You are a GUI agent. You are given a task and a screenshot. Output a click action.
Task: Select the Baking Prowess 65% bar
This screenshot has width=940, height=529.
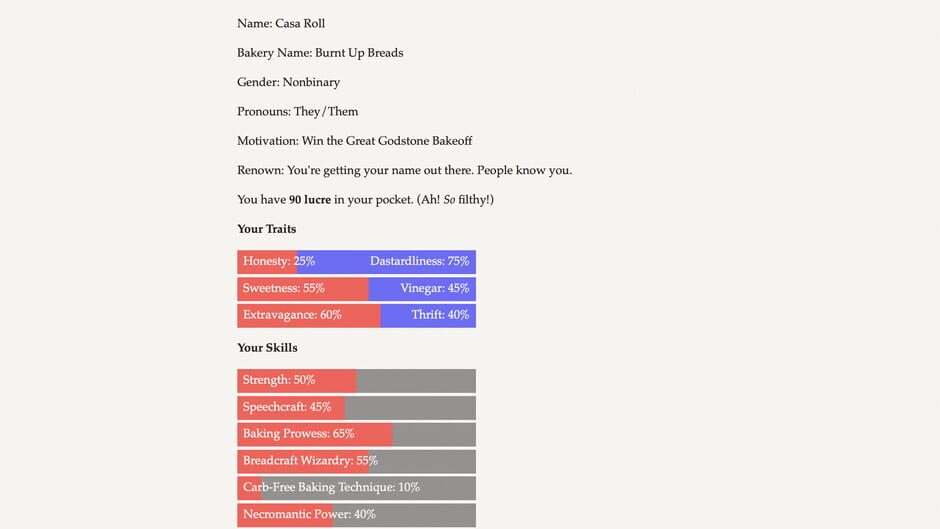[x=356, y=434]
